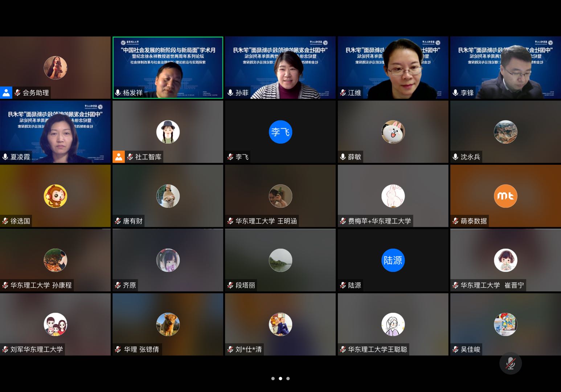The image size is (561, 392).
Task: Click the 费梅苹+华东理工大学 name label
Action: pos(379,221)
